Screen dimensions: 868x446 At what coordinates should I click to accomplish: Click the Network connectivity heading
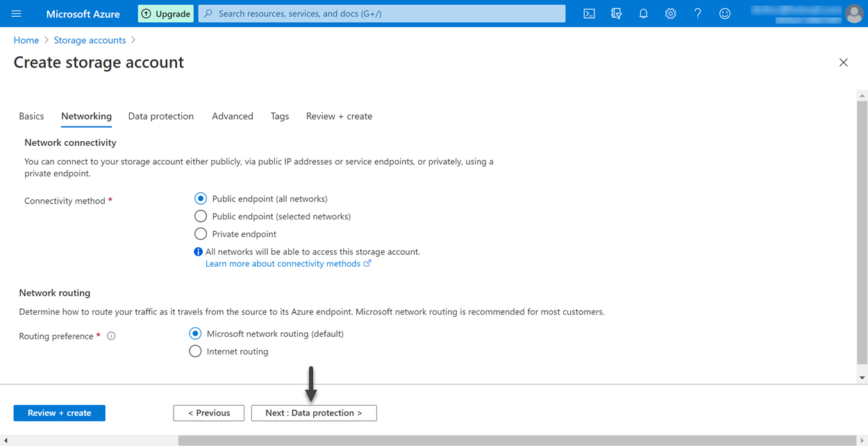click(70, 142)
